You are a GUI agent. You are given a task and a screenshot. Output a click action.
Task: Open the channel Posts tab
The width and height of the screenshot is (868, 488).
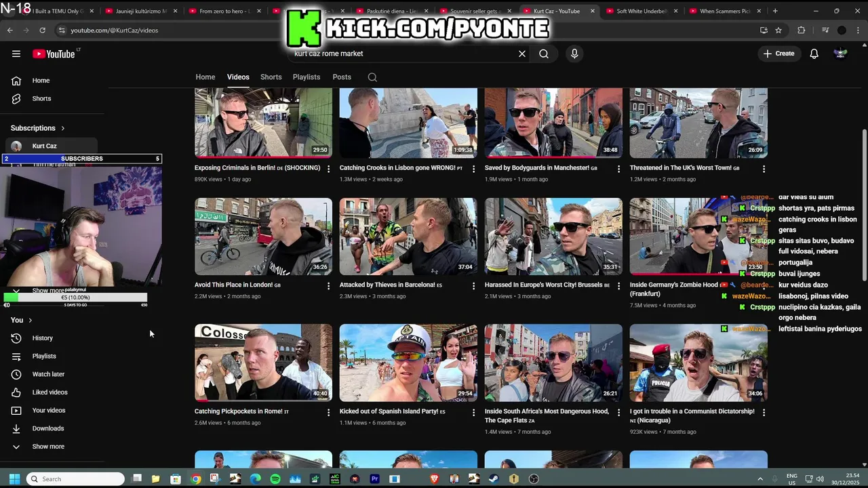[342, 77]
